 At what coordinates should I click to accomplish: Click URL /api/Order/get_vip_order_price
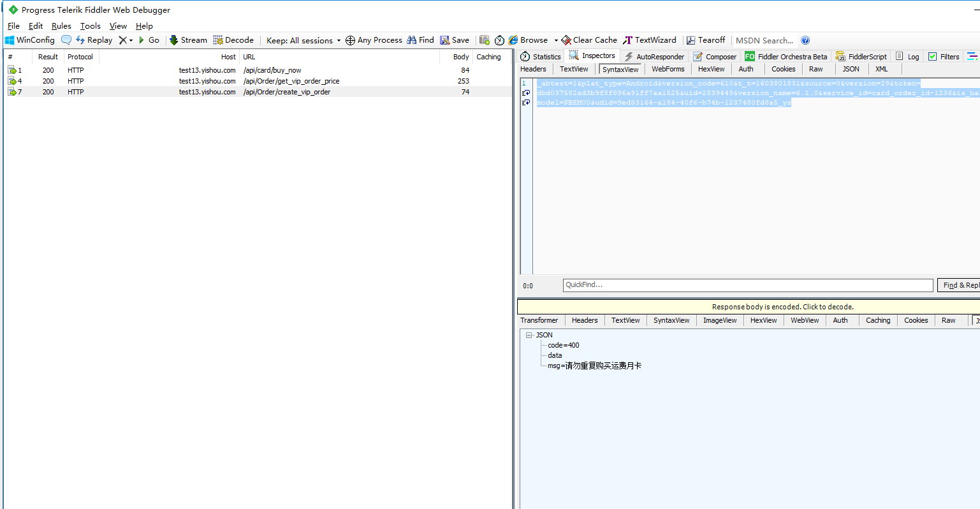pos(291,81)
